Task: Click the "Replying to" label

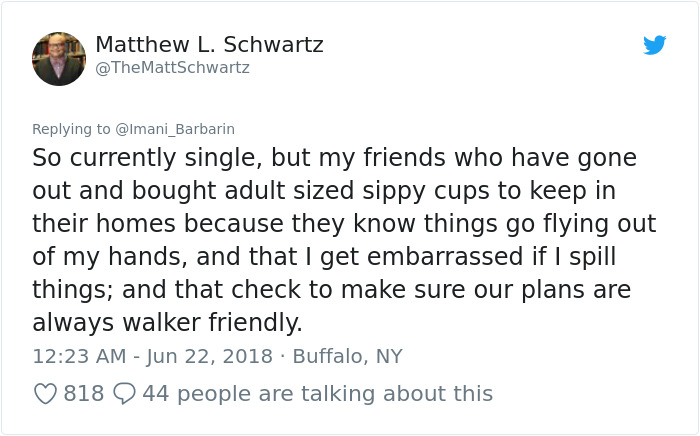Action: pyautogui.click(x=71, y=129)
